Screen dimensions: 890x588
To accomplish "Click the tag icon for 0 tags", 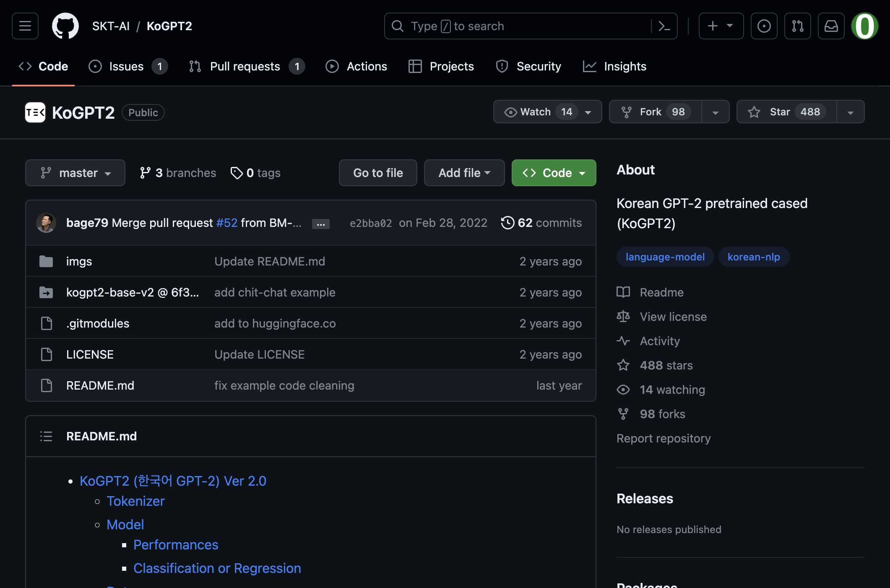I will point(237,173).
